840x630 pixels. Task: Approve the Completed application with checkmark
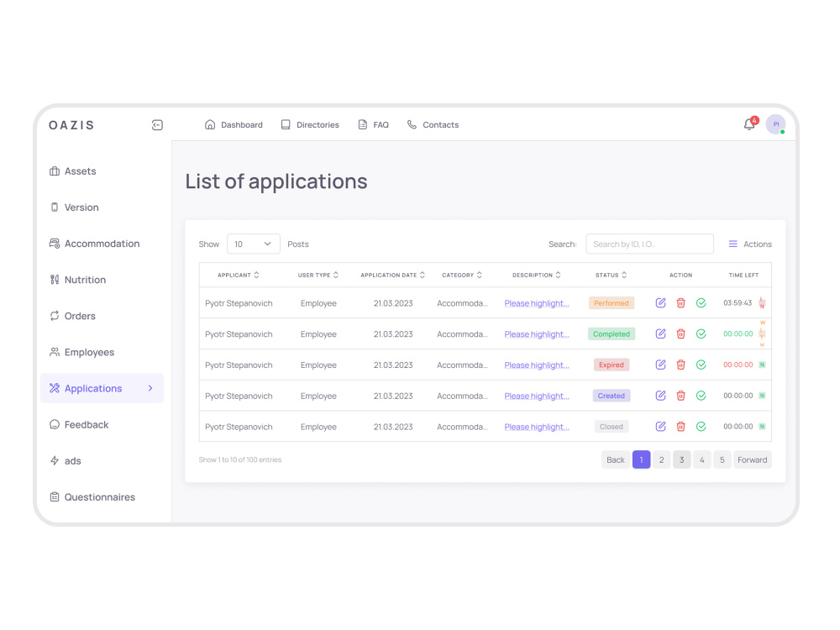701,333
